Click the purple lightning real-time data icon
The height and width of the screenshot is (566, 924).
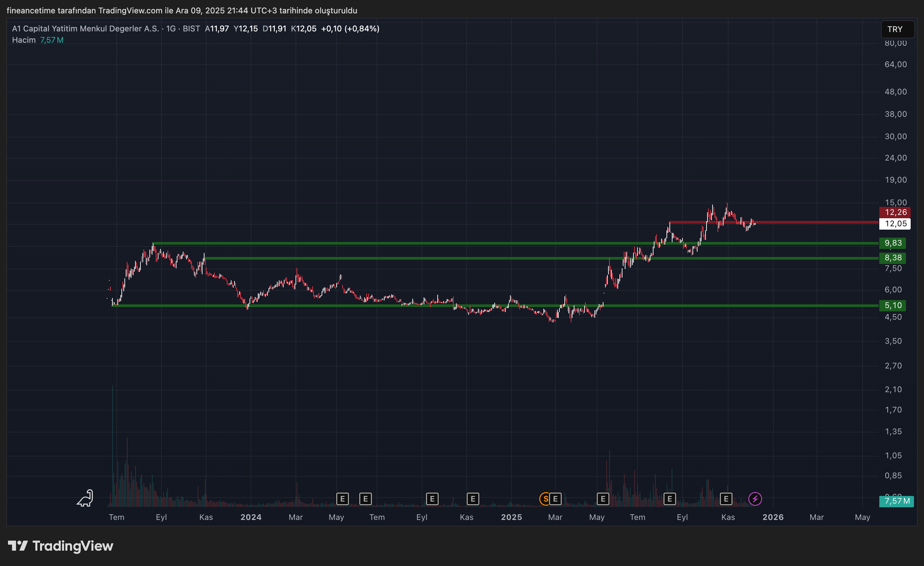(x=755, y=499)
